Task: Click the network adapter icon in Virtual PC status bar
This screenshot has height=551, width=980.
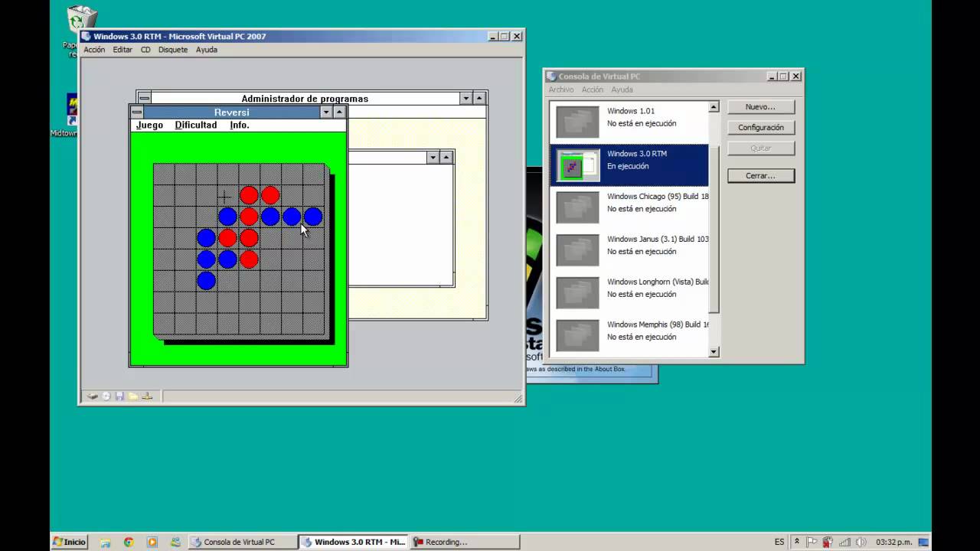Action: coord(147,396)
